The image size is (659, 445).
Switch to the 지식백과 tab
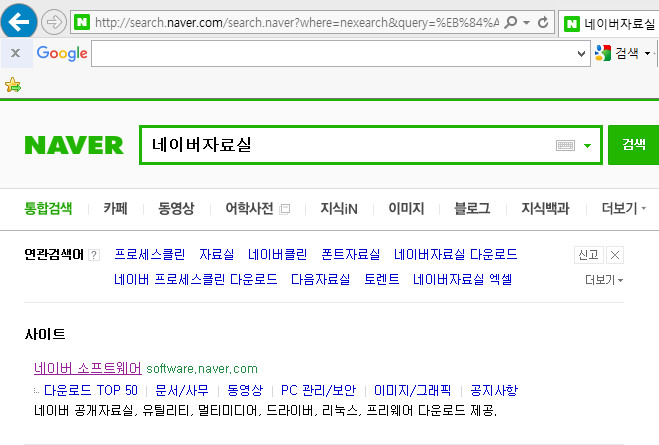545,208
